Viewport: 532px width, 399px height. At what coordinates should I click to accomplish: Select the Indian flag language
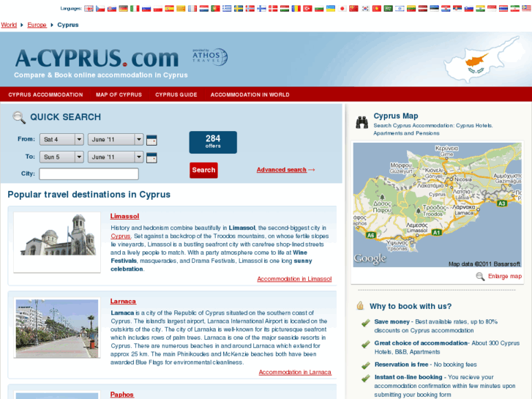point(480,9)
